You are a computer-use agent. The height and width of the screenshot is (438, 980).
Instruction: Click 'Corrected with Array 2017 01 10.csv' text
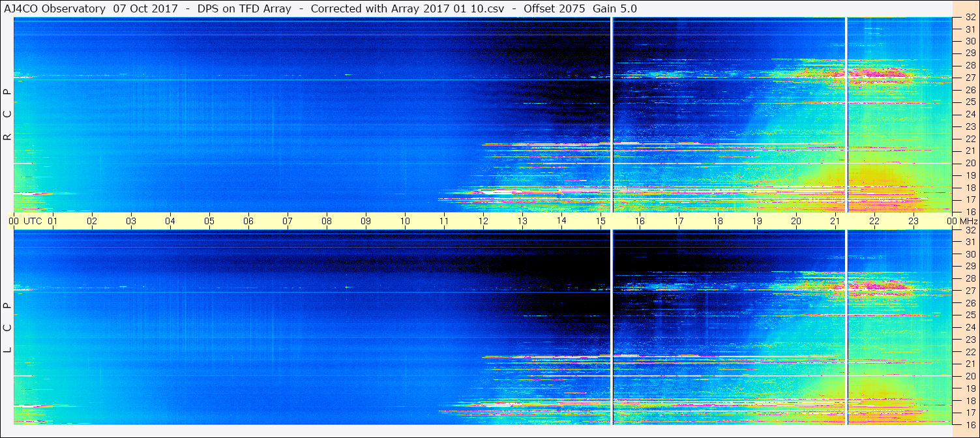[x=408, y=8]
